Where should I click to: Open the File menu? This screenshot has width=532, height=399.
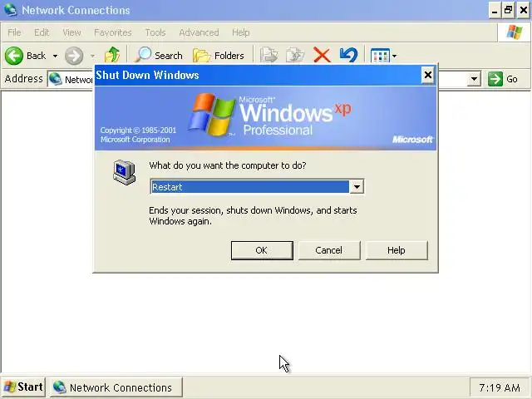coord(14,32)
